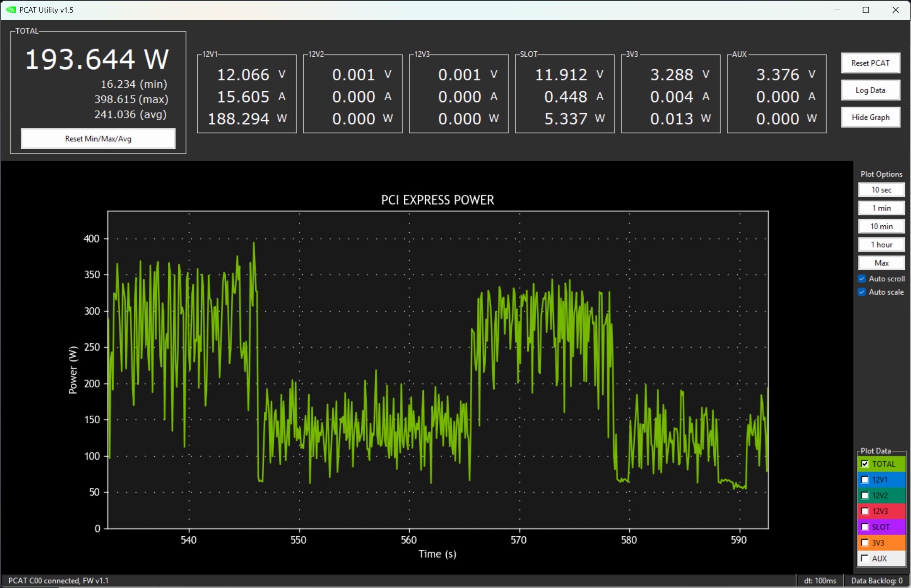Uncheck TOTAL in Plot Data
The image size is (911, 588).
[x=865, y=464]
